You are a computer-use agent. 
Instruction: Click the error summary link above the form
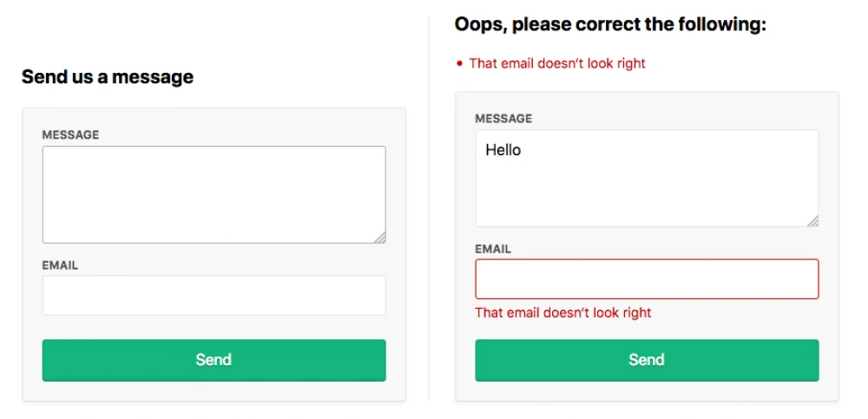coord(557,63)
